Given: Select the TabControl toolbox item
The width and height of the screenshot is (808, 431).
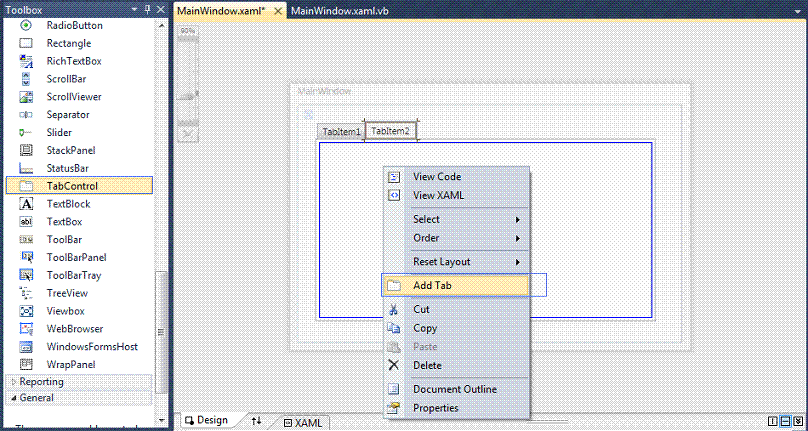Looking at the screenshot, I should tap(79, 186).
